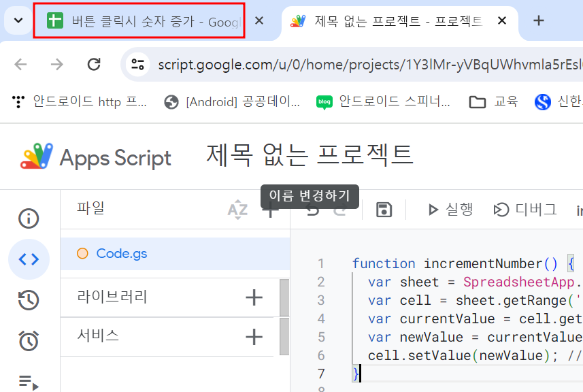Open the 교육 bookmarks folder
The width and height of the screenshot is (583, 392).
coord(493,101)
